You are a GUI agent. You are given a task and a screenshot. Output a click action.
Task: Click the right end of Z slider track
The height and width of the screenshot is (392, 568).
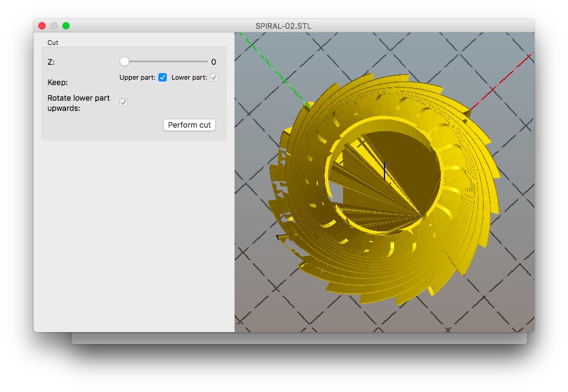click(206, 62)
